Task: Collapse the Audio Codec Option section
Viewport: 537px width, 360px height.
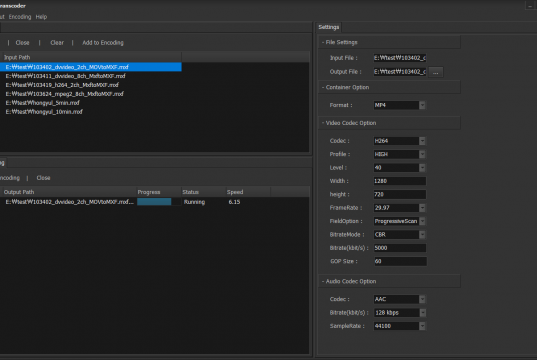Action: [x=389, y=281]
